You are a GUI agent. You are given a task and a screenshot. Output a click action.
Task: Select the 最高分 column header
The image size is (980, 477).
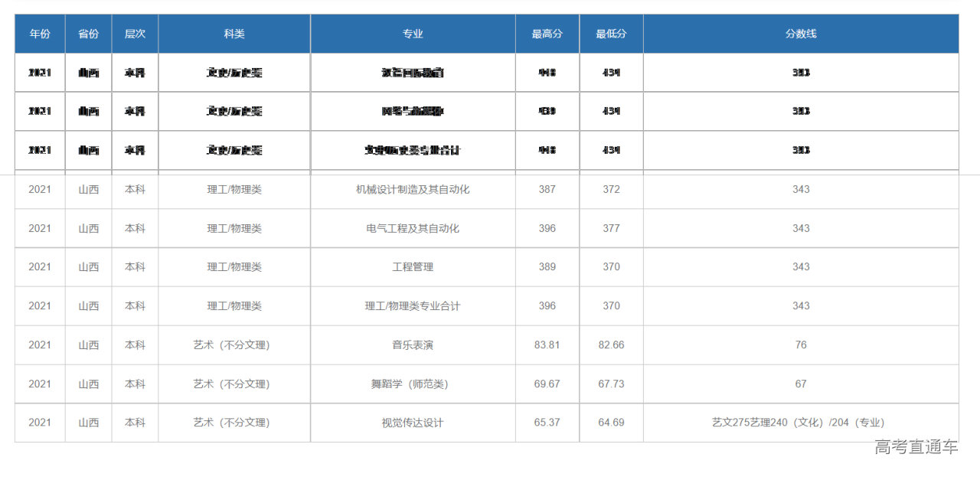coord(547,34)
